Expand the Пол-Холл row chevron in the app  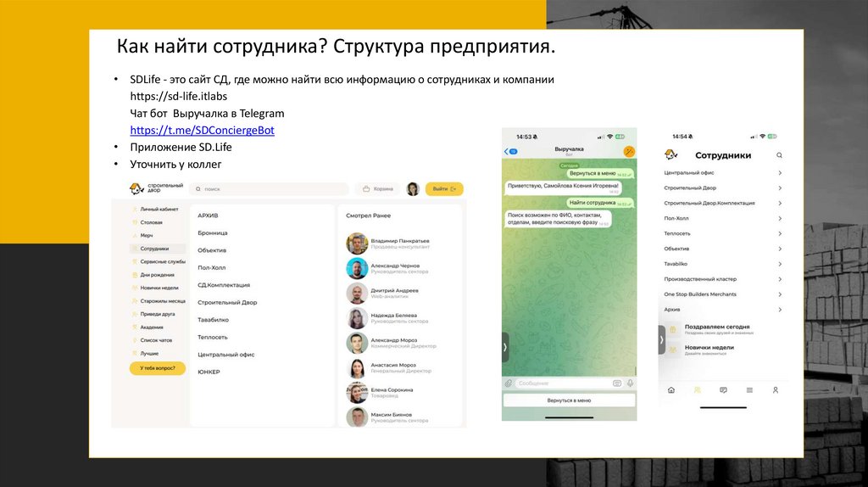click(780, 218)
